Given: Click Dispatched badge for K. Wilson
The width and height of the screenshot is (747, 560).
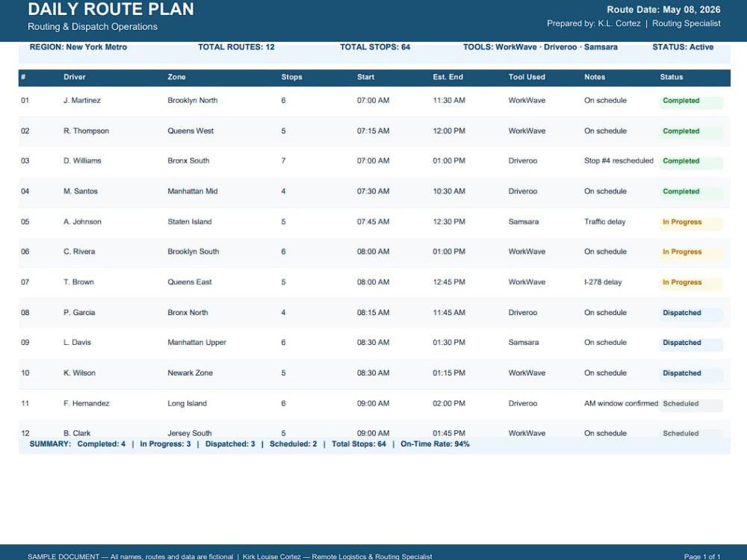Looking at the screenshot, I should click(691, 374).
